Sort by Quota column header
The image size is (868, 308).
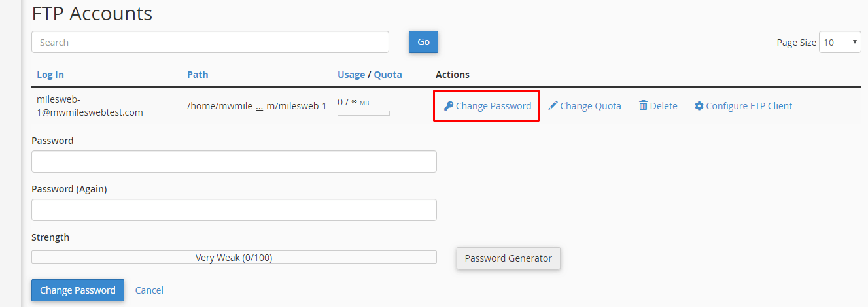[x=388, y=75]
